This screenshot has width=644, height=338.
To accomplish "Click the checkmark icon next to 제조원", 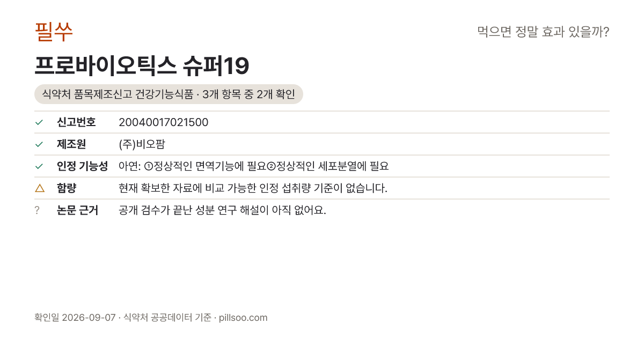I will coord(39,144).
